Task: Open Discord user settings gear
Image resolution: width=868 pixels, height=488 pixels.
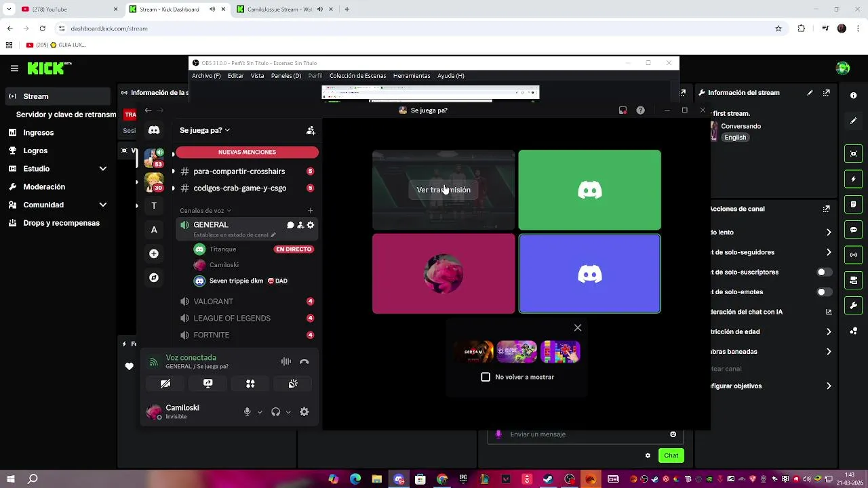Action: [x=304, y=411]
